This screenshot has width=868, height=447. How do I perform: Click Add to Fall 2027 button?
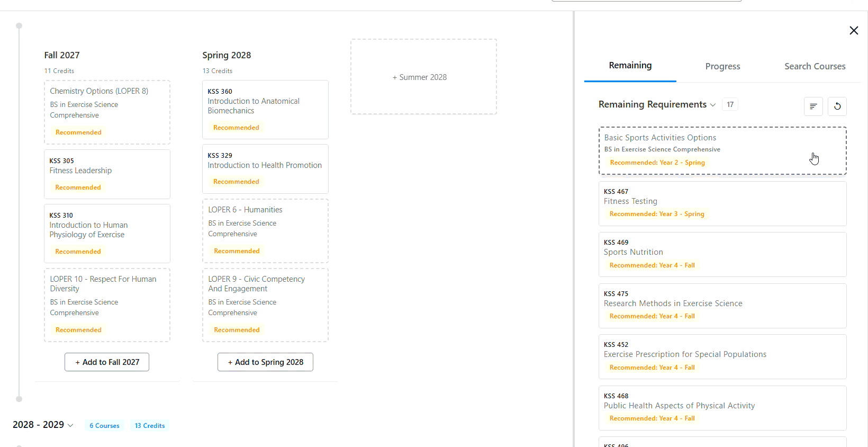tap(107, 362)
